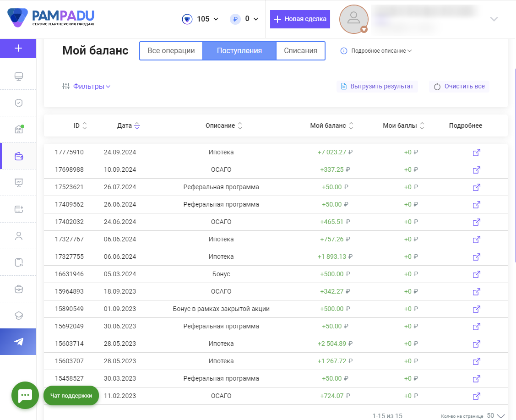The height and width of the screenshot is (420, 516).
Task: Open details link for row 15458527
Action: tap(476, 379)
